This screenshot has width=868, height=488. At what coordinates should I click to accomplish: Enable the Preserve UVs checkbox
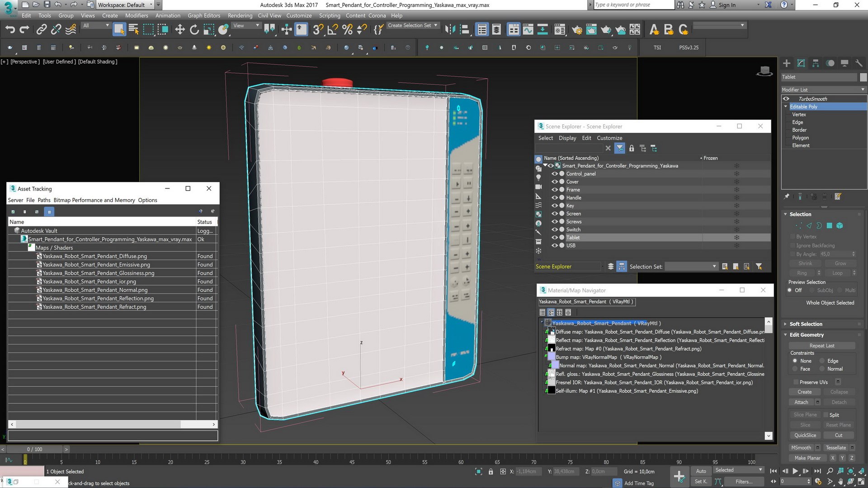point(796,382)
